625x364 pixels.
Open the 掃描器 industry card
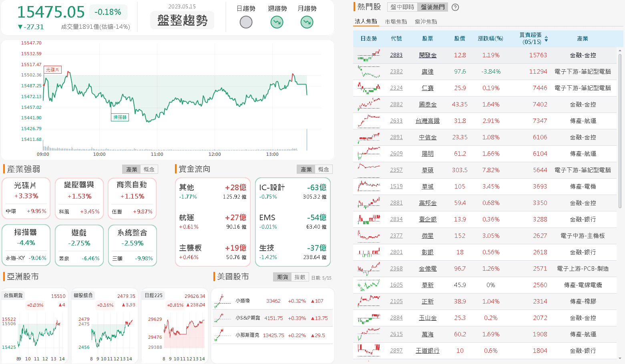coord(26,245)
